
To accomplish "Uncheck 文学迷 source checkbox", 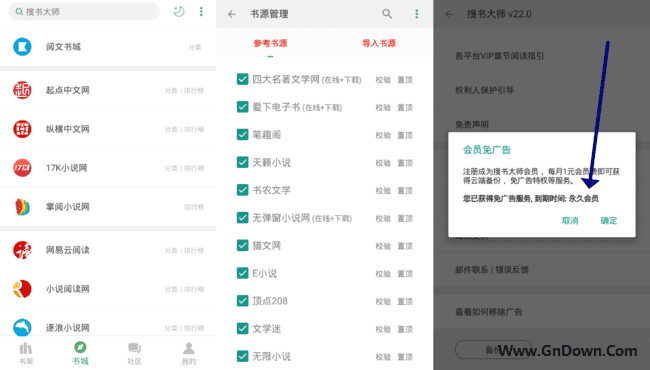I will click(x=243, y=329).
